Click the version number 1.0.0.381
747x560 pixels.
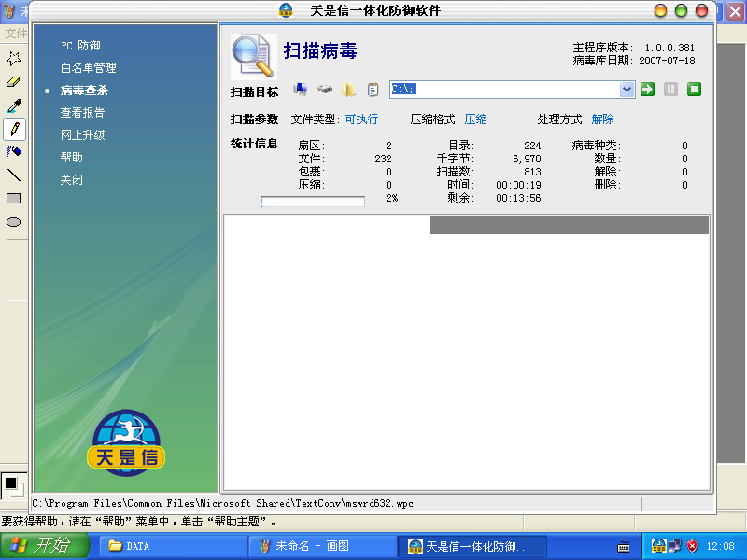(x=669, y=48)
